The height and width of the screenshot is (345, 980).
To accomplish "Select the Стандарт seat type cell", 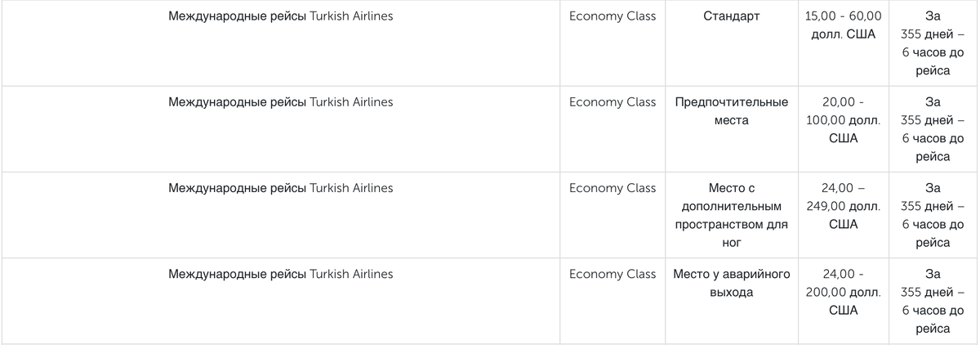I will click(732, 16).
